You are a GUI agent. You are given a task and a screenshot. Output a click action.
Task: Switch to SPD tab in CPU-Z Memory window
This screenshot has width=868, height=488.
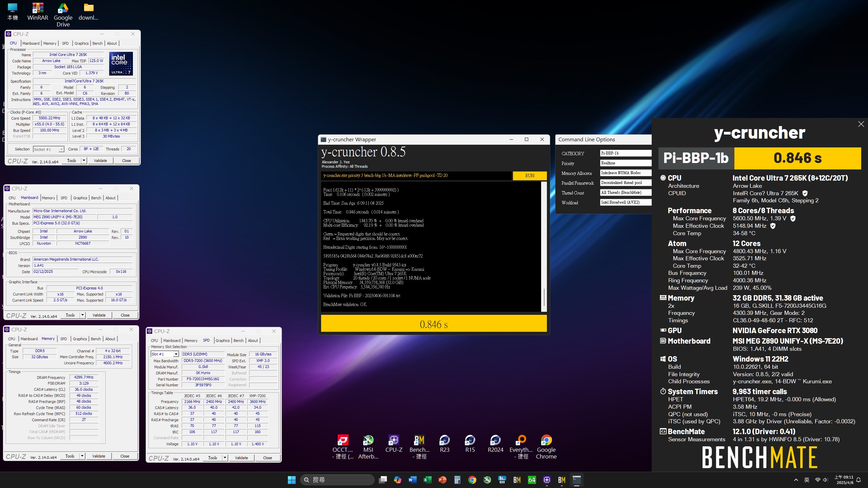(x=63, y=339)
